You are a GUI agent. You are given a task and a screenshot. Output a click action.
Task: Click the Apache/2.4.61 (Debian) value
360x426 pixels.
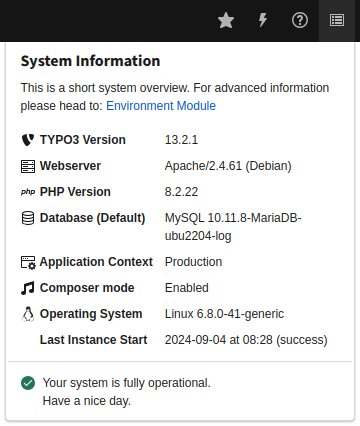coord(228,166)
